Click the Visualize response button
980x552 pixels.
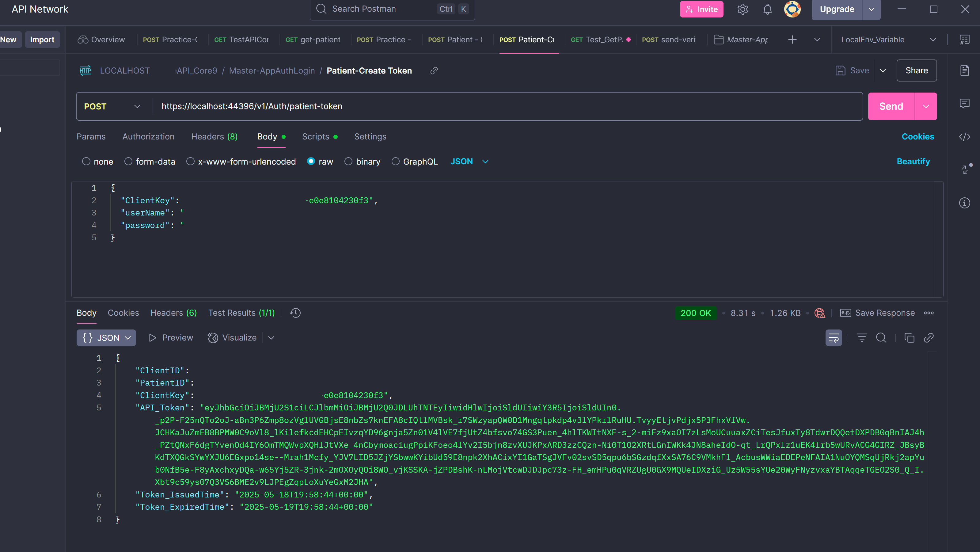pyautogui.click(x=232, y=338)
